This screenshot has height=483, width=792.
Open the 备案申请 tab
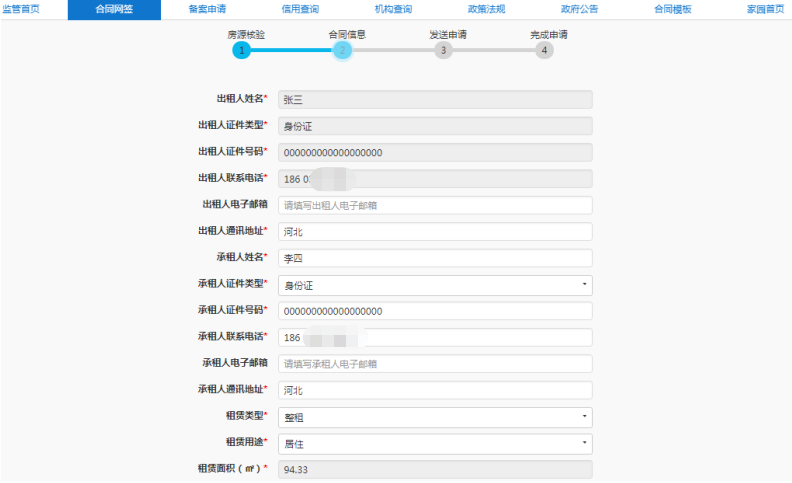click(206, 9)
